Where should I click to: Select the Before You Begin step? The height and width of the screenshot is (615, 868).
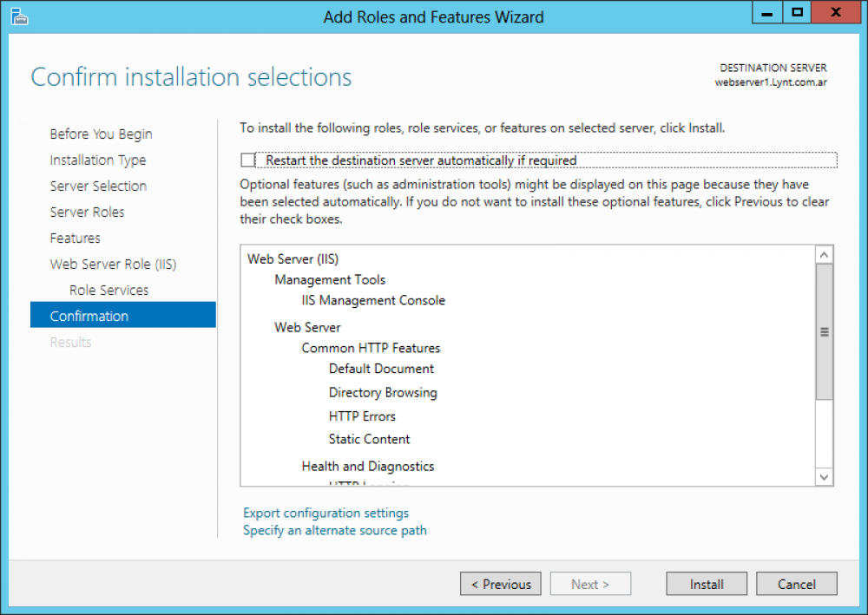click(101, 134)
